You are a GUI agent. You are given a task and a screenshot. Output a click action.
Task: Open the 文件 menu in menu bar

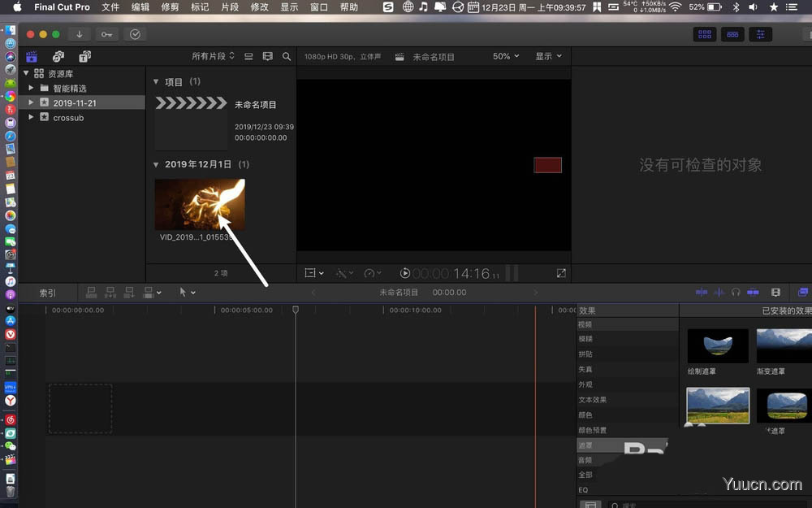110,7
